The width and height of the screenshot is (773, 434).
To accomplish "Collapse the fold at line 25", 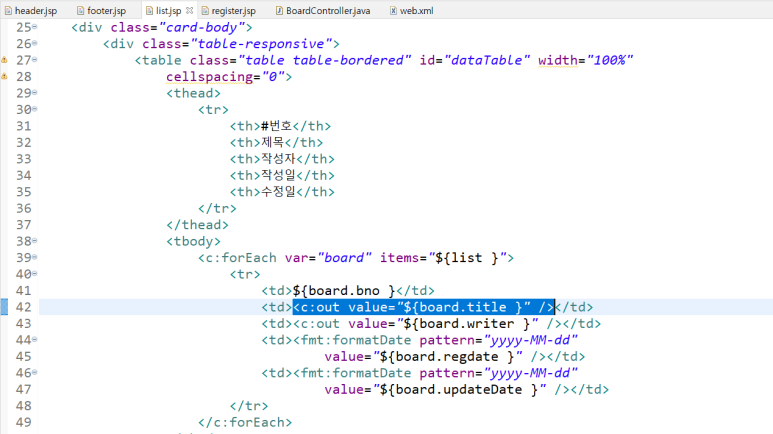I will click(35, 27).
